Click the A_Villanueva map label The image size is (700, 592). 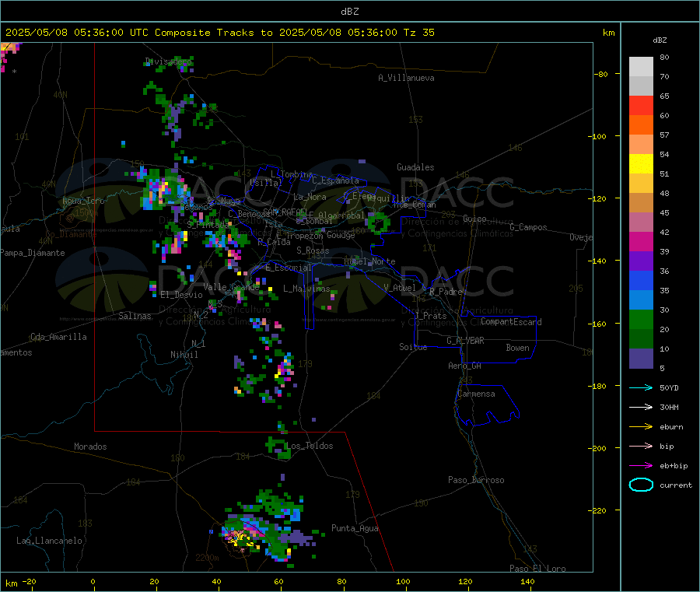click(406, 78)
